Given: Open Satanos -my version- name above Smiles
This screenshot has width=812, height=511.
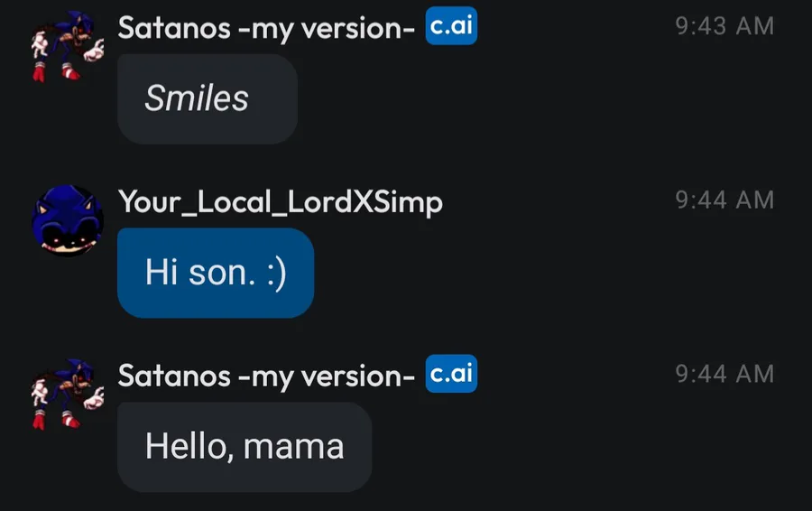Looking at the screenshot, I should click(266, 28).
